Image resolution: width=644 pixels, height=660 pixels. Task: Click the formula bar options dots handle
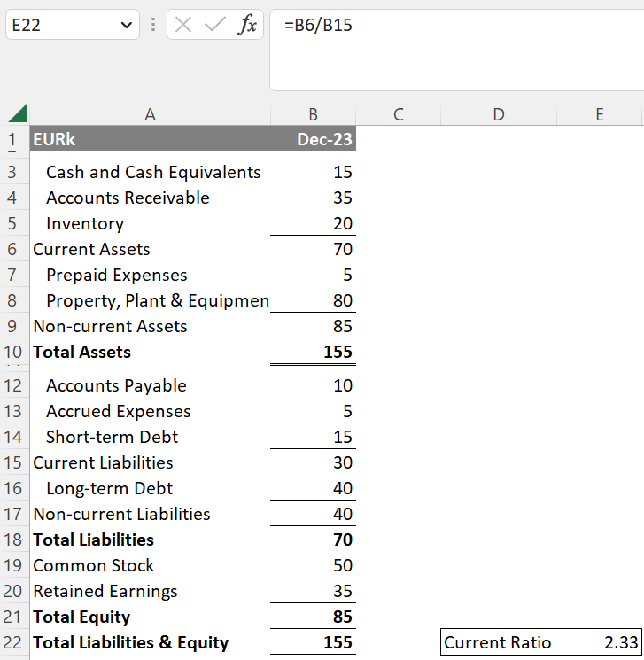(153, 26)
